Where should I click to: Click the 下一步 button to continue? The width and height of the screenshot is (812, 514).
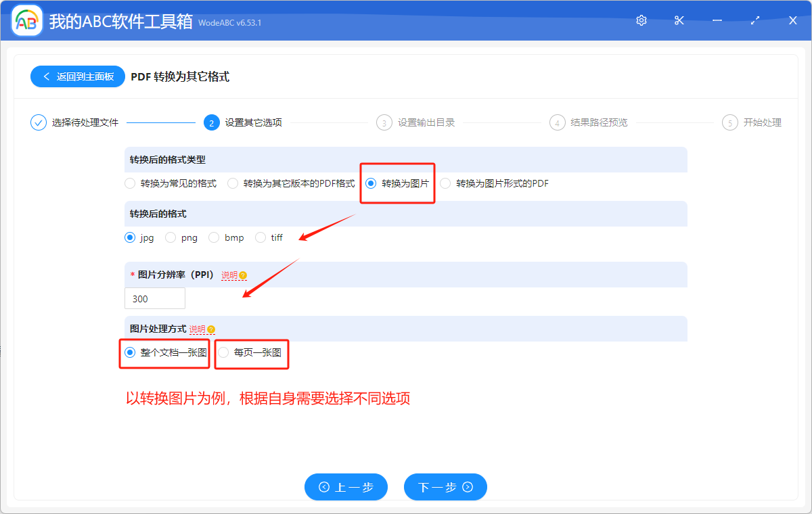point(445,487)
